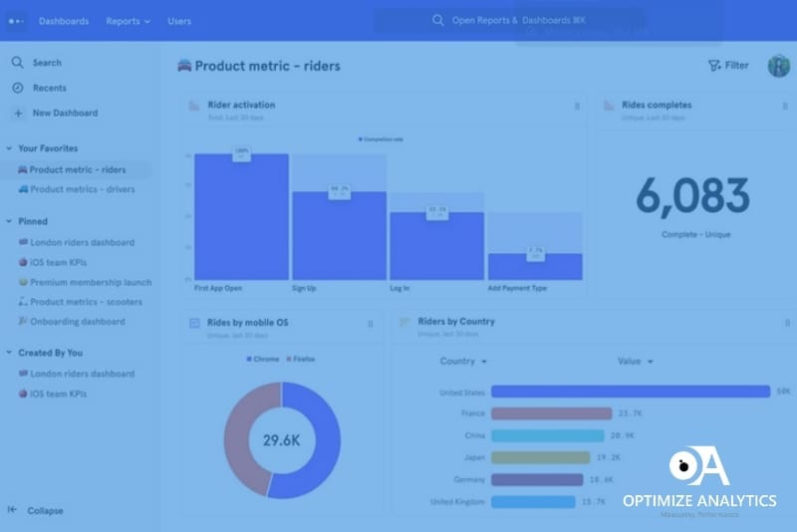Open the user profile avatar
The image size is (797, 532).
point(778,66)
